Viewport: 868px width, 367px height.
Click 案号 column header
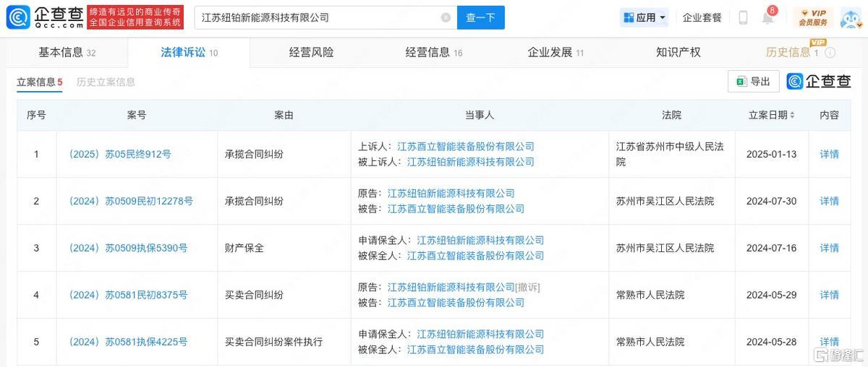coord(137,115)
